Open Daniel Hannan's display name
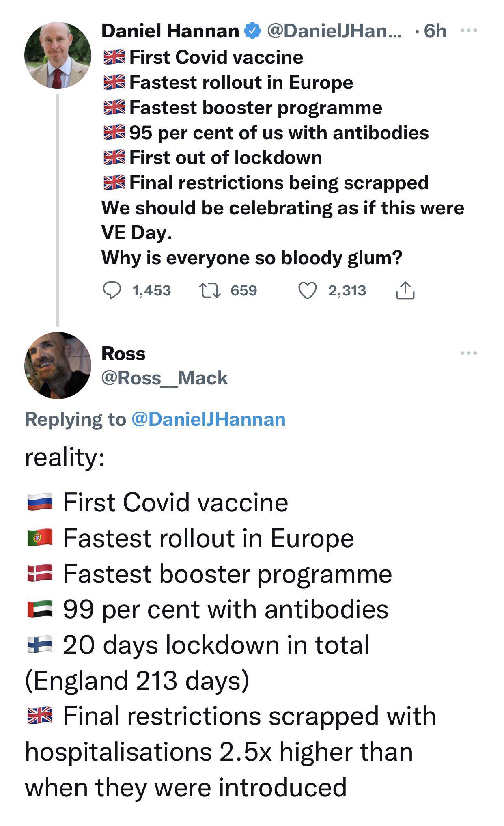 pyautogui.click(x=170, y=31)
